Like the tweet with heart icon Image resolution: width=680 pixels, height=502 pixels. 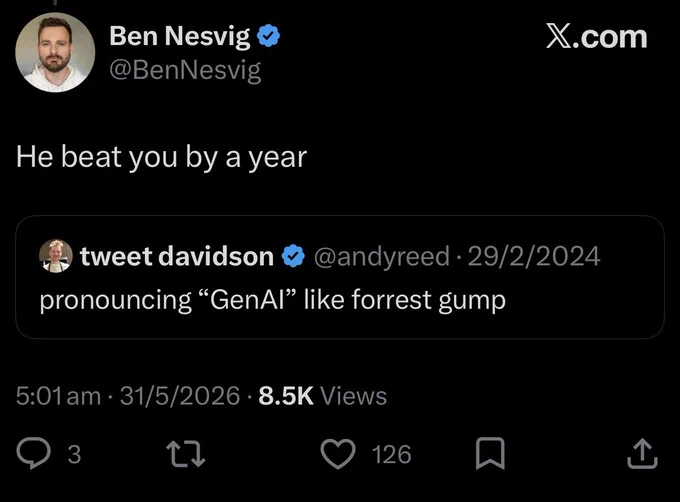(338, 454)
